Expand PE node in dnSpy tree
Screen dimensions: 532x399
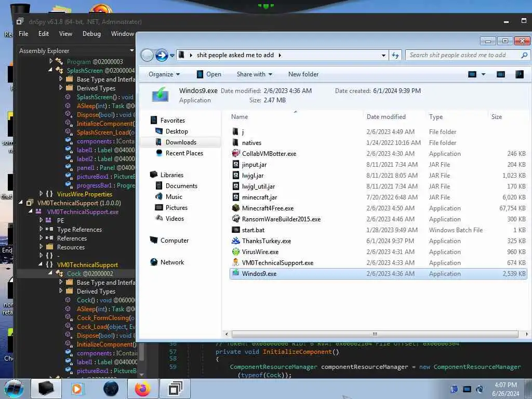(41, 220)
